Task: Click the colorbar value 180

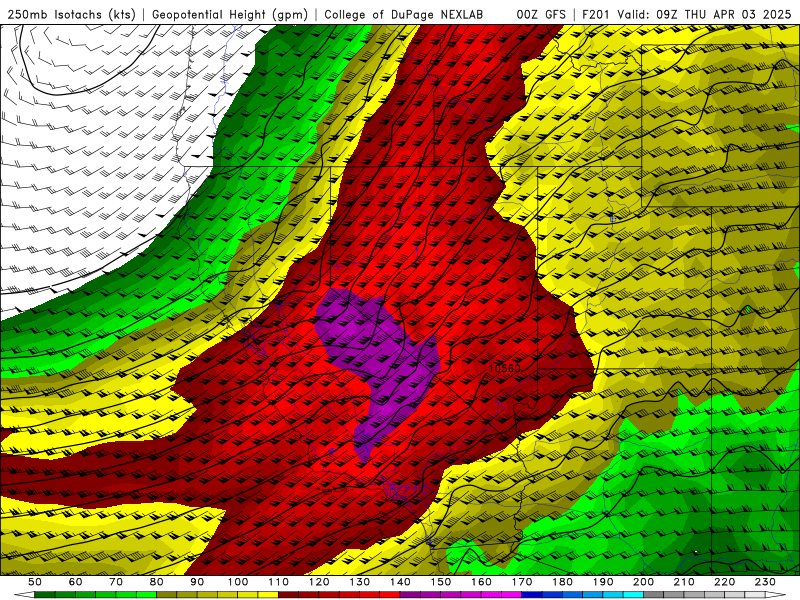Action: pyautogui.click(x=562, y=582)
